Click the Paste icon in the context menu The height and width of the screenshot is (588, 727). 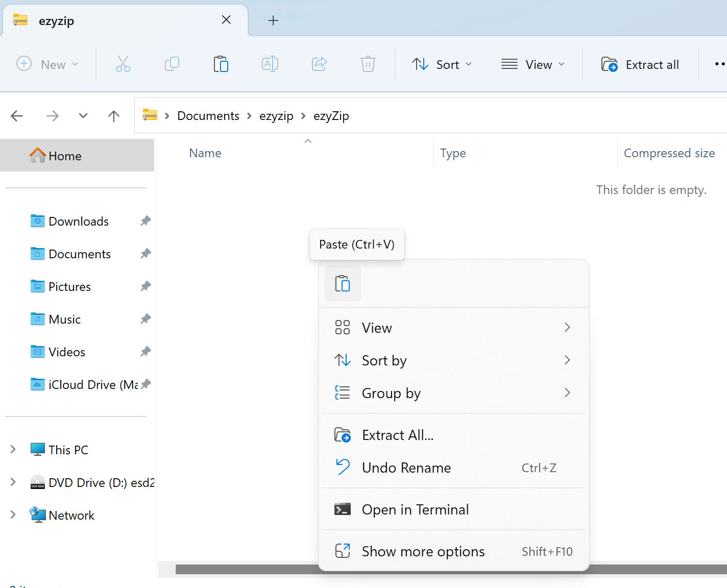(x=342, y=283)
